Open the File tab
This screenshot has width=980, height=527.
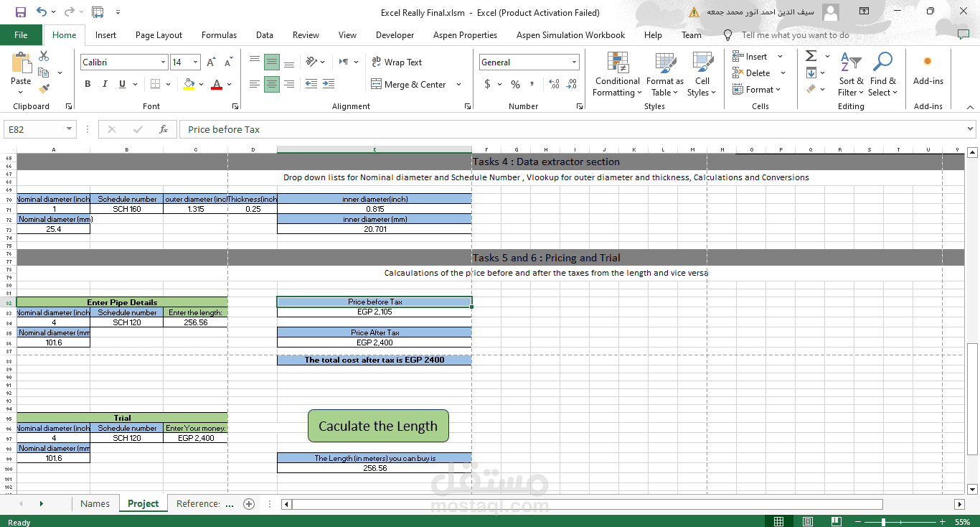(x=21, y=34)
